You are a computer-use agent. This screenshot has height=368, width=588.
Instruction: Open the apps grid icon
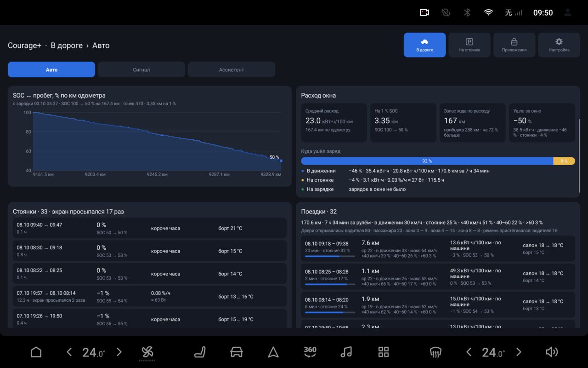click(384, 352)
